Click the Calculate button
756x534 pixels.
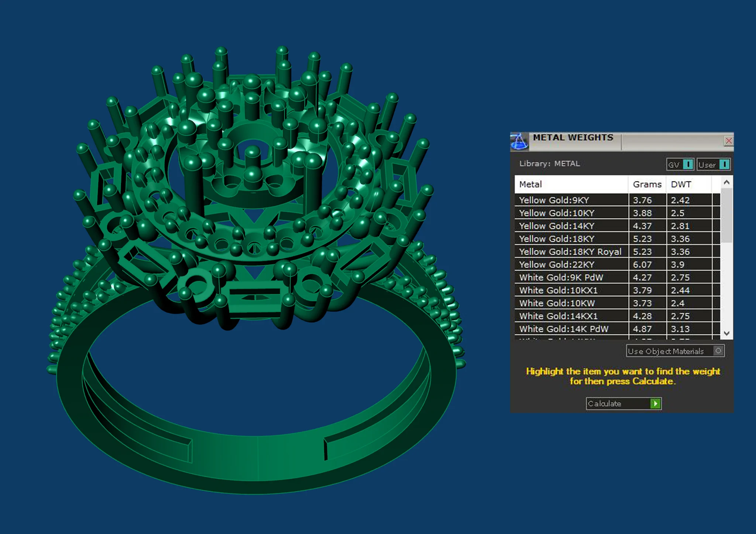coord(623,404)
